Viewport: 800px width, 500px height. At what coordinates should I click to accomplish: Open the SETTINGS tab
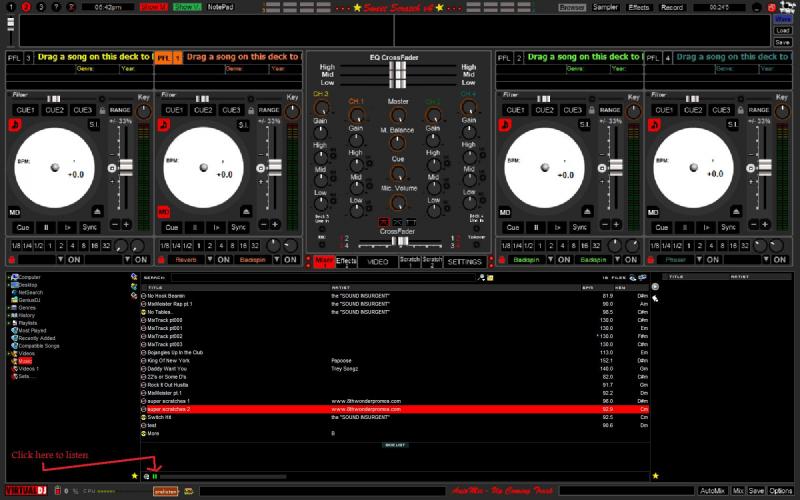(x=464, y=262)
